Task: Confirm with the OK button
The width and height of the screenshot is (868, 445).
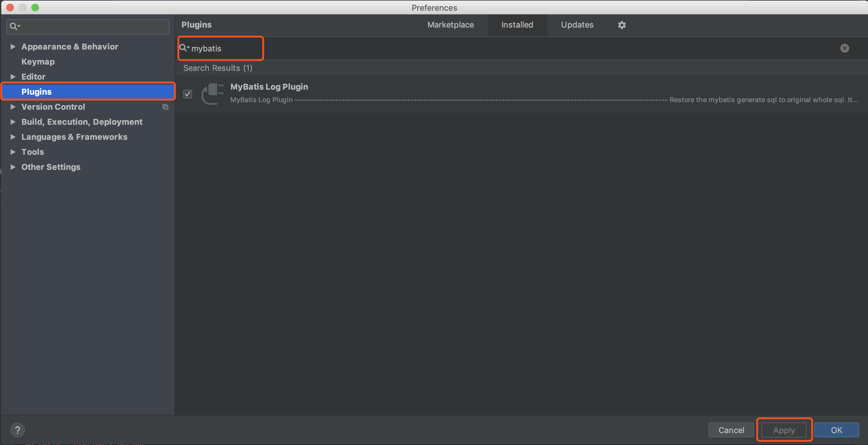Action: (836, 430)
